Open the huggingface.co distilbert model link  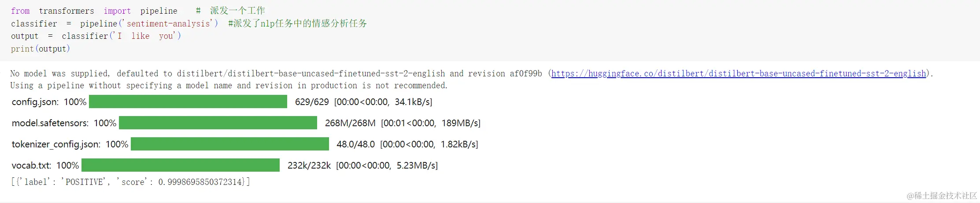pos(738,74)
